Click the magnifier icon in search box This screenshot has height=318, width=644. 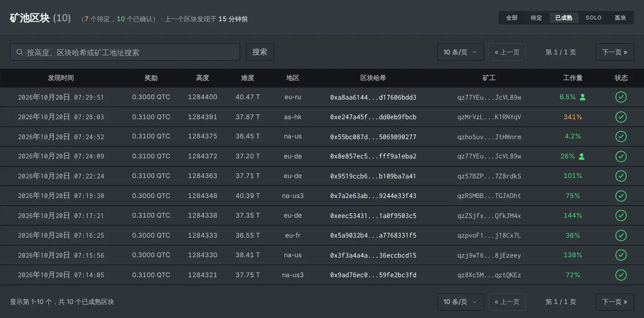pyautogui.click(x=20, y=52)
